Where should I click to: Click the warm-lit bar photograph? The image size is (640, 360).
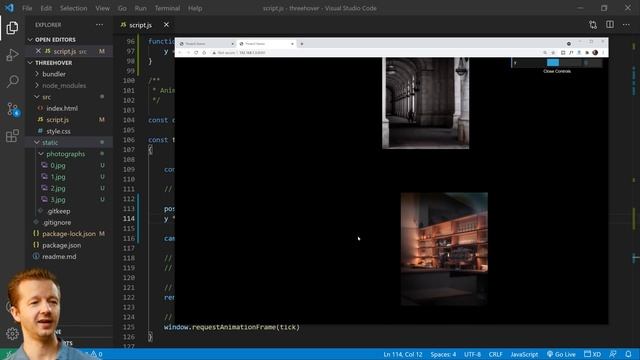pos(444,249)
